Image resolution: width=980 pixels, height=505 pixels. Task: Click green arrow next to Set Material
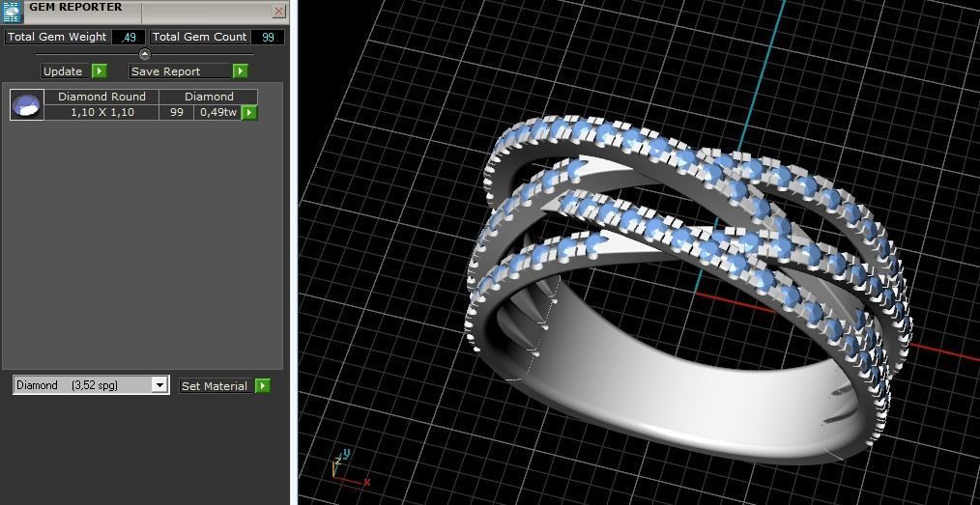click(263, 386)
